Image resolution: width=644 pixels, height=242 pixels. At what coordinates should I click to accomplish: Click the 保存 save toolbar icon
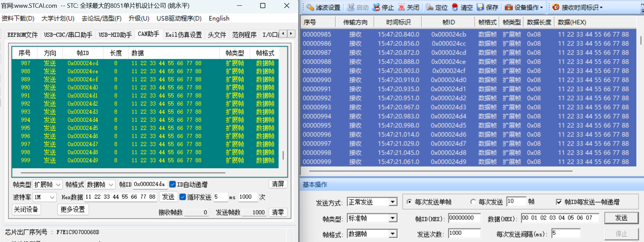coord(487,7)
